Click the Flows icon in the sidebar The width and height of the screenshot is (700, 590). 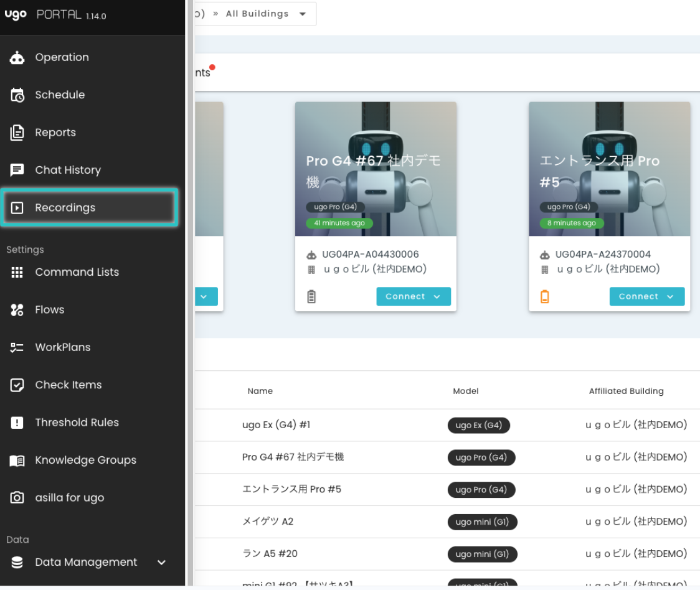[17, 310]
